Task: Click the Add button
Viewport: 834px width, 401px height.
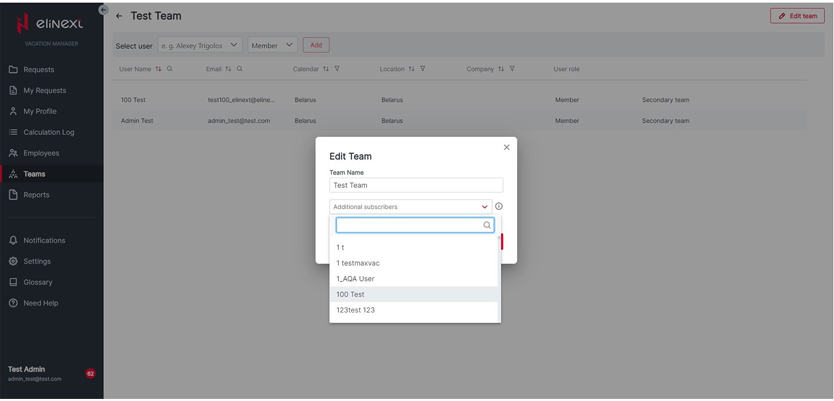Action: [316, 45]
